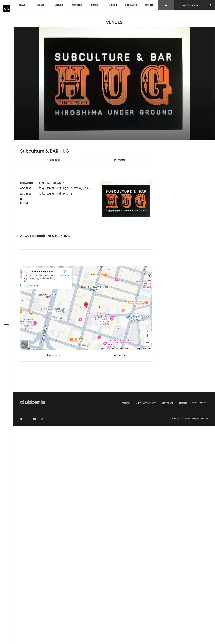Open the ARTICLES menu item
This screenshot has width=215, height=644.
(x=77, y=5)
